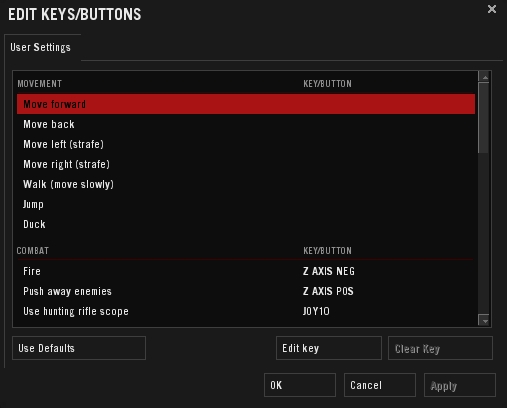Discard changes with Cancel button

pyautogui.click(x=380, y=385)
